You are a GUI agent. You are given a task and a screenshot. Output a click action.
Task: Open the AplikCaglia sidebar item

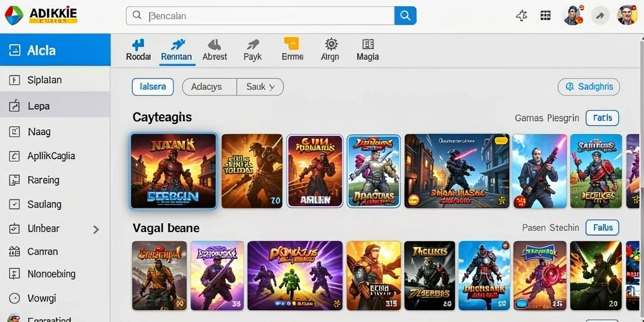[55, 156]
